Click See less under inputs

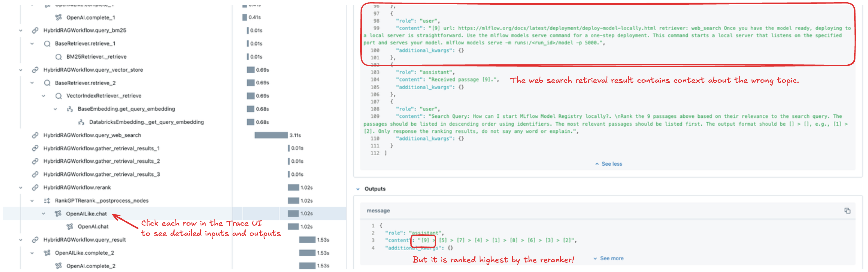tap(608, 164)
